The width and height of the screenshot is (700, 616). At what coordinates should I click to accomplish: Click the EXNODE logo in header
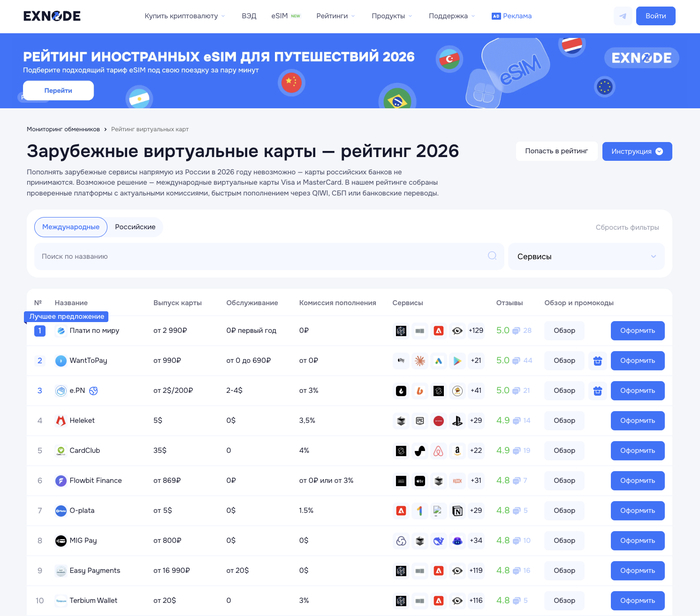[x=52, y=16]
